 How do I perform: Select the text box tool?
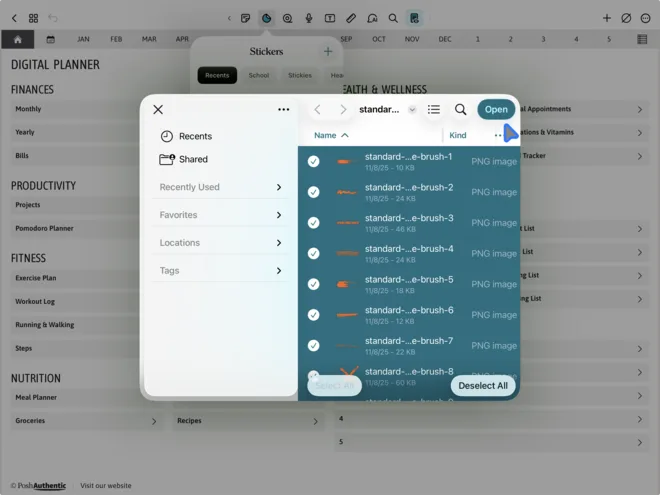click(330, 18)
